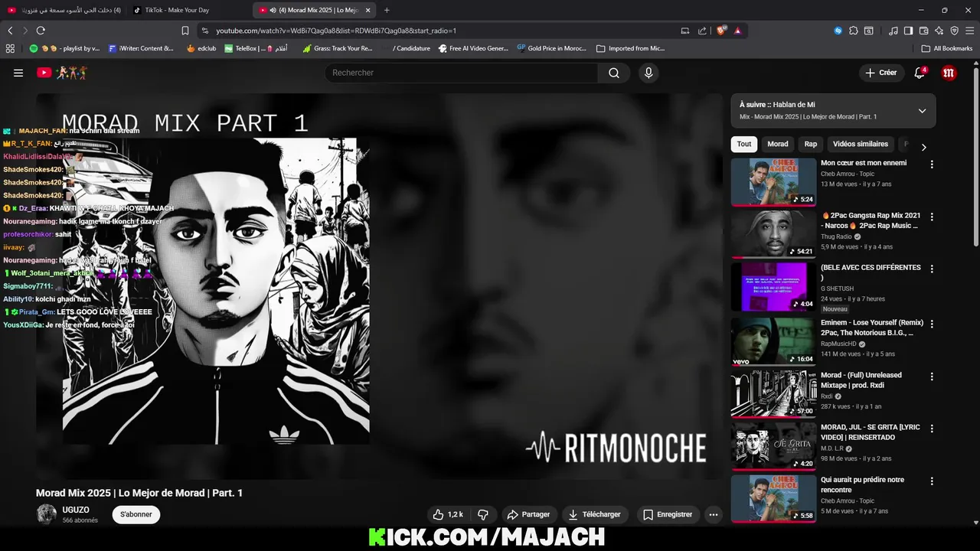Click the Télécharger download button
This screenshot has width=980, height=551.
click(x=595, y=514)
